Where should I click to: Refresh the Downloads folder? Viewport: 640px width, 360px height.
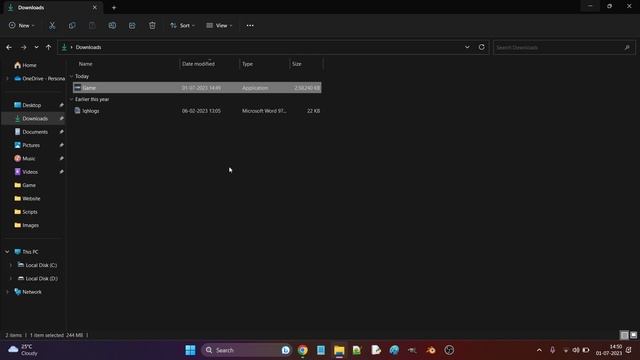[x=482, y=47]
